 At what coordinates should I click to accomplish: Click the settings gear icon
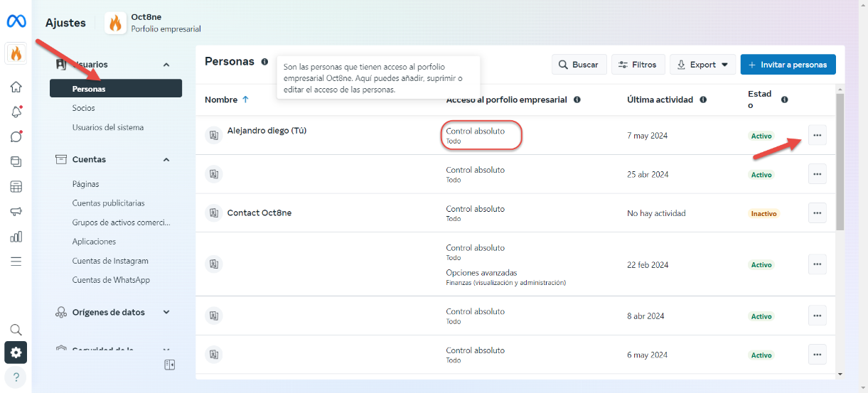point(16,352)
